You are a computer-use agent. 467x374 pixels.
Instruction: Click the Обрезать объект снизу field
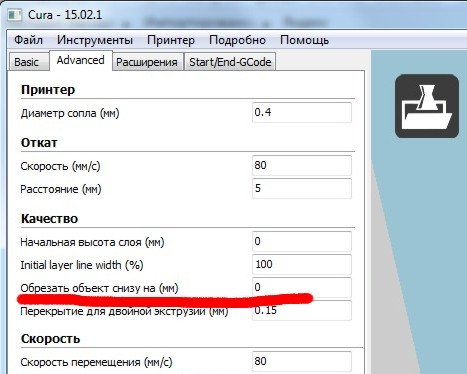click(x=302, y=287)
